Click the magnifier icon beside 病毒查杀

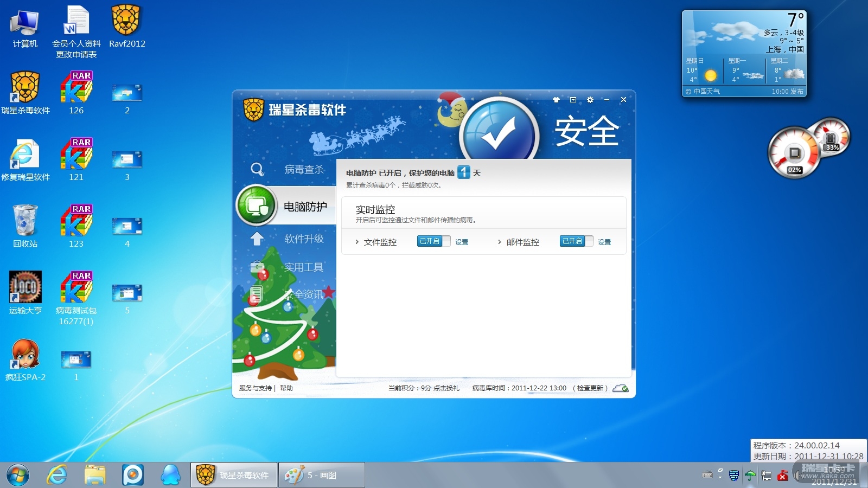(257, 170)
